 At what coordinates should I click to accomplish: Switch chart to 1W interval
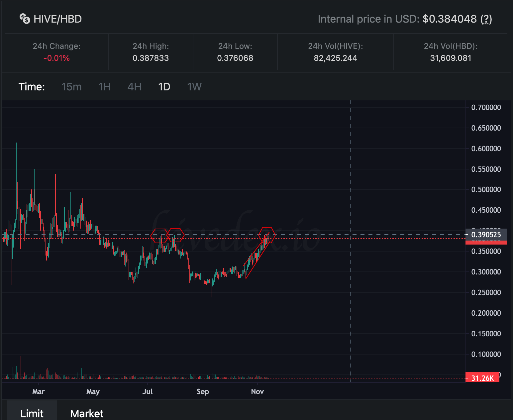(x=194, y=87)
